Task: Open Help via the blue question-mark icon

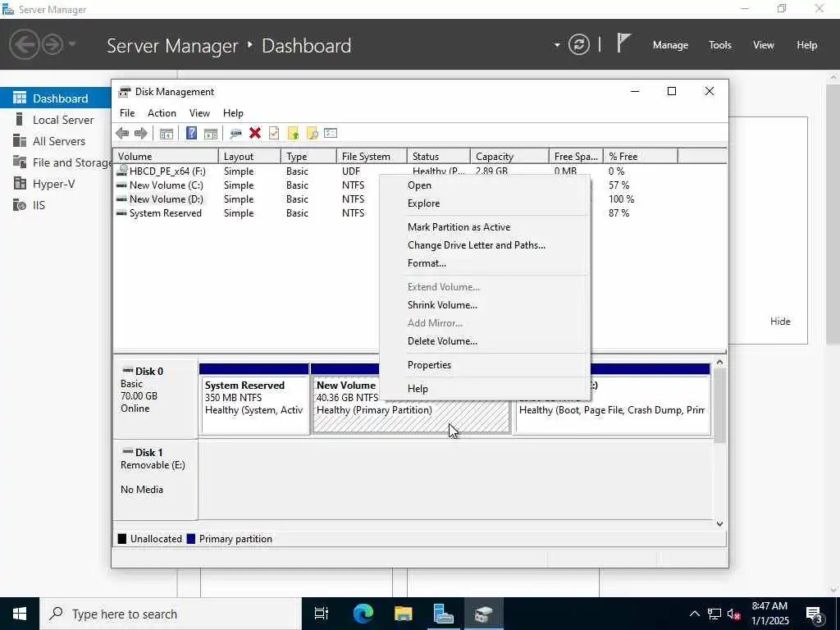Action: tap(191, 134)
